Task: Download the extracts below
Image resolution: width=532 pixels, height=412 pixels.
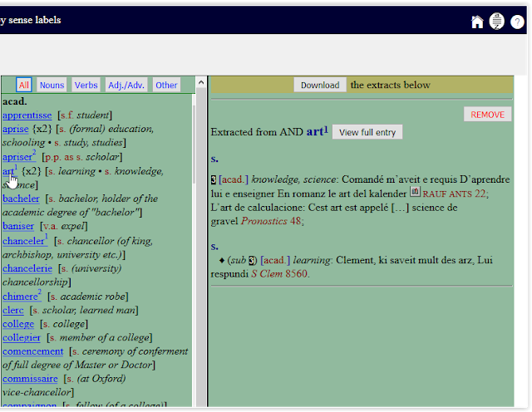Action: point(320,85)
